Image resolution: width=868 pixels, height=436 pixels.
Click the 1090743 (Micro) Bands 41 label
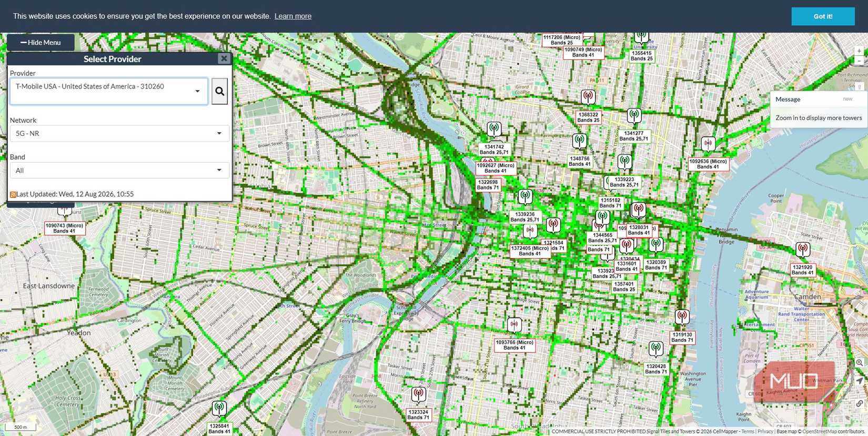coord(64,228)
